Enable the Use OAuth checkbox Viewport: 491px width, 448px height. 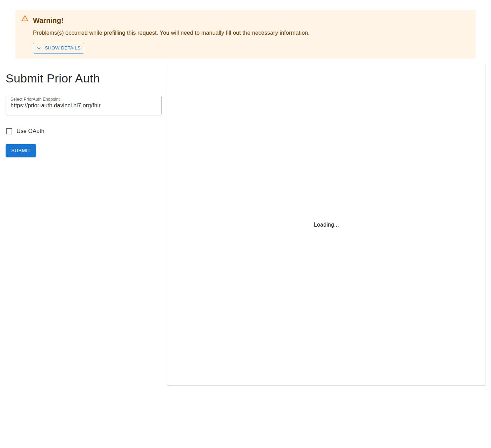[x=9, y=131]
